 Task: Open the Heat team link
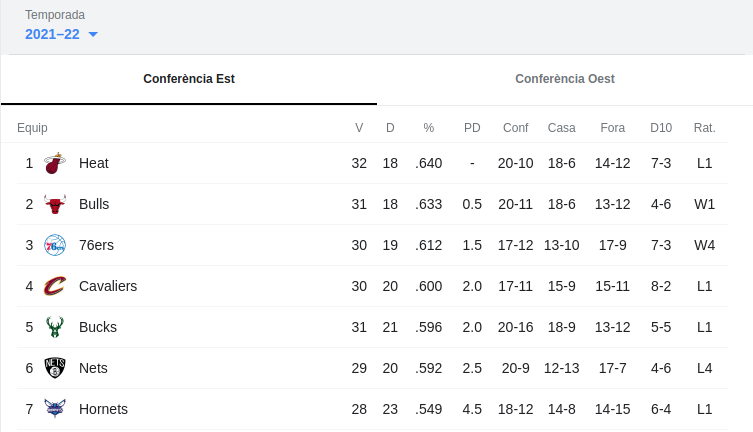(x=93, y=163)
